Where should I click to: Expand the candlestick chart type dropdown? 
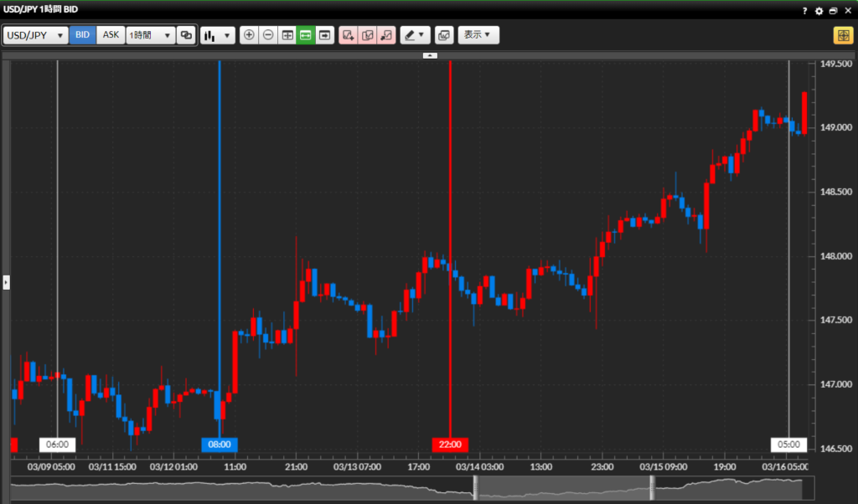tap(217, 35)
